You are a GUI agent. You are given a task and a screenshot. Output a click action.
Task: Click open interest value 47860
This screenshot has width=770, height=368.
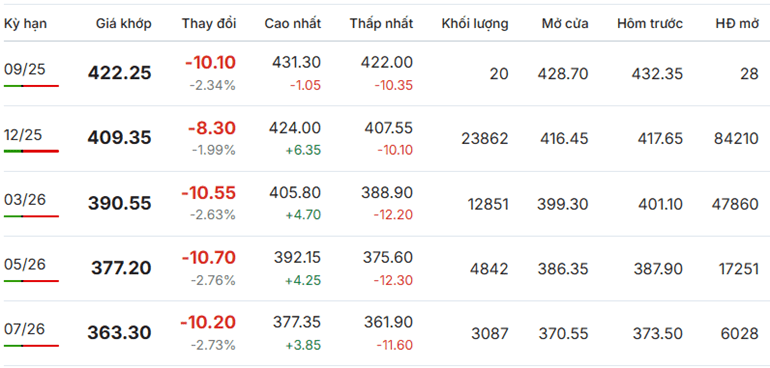click(x=736, y=204)
